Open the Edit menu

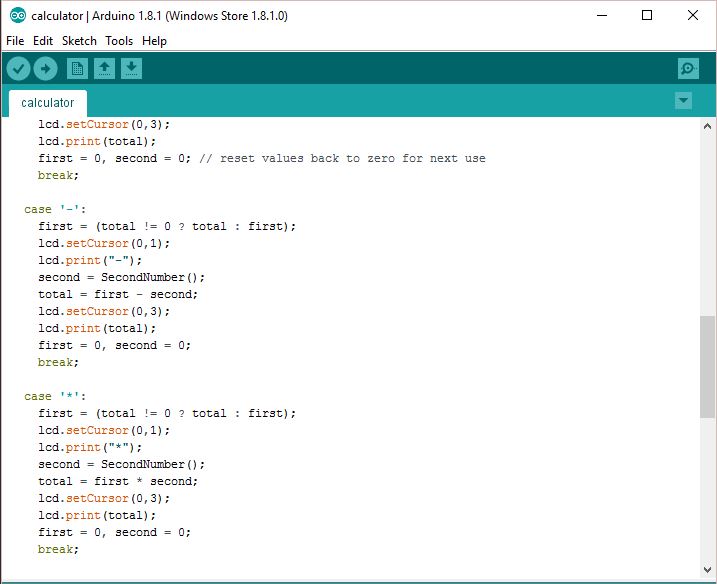(43, 41)
